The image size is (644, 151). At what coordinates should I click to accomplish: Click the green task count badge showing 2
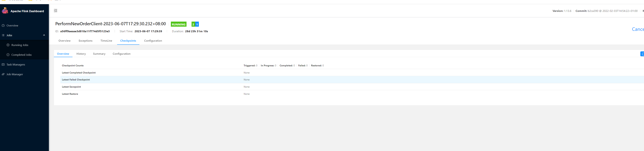(x=193, y=24)
